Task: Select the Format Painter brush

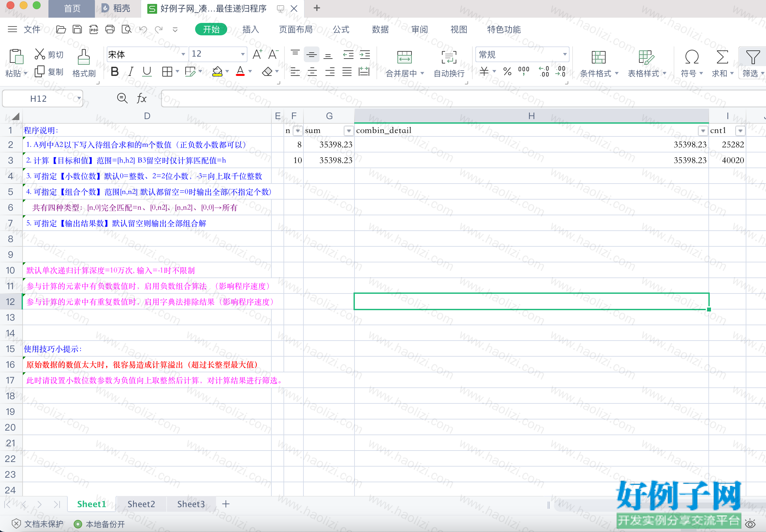Action: [84, 57]
